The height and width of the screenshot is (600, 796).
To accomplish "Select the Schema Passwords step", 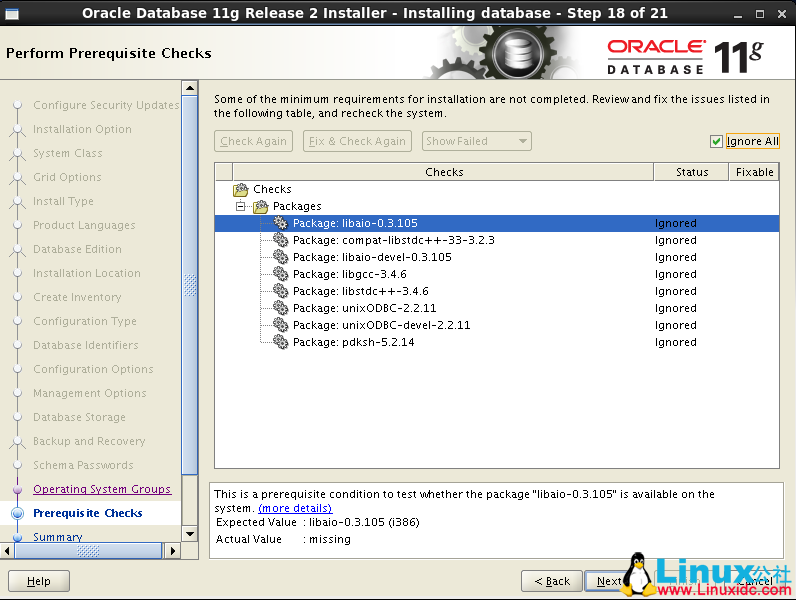I will coord(83,465).
